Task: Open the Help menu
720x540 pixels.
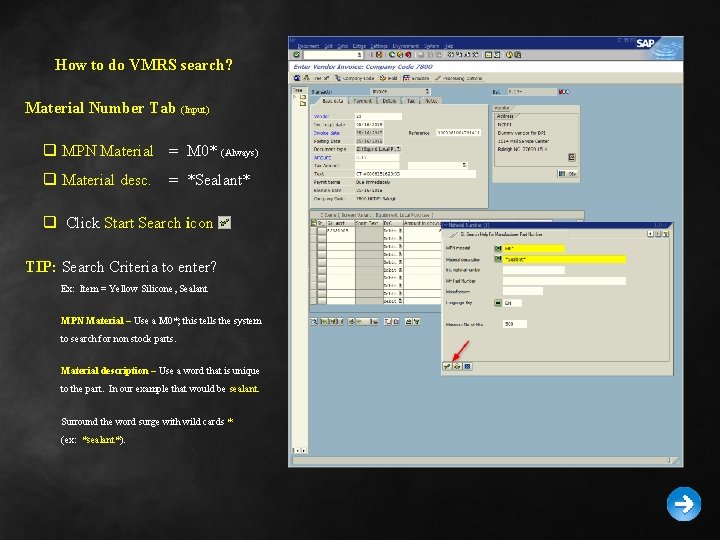Action: [x=449, y=46]
